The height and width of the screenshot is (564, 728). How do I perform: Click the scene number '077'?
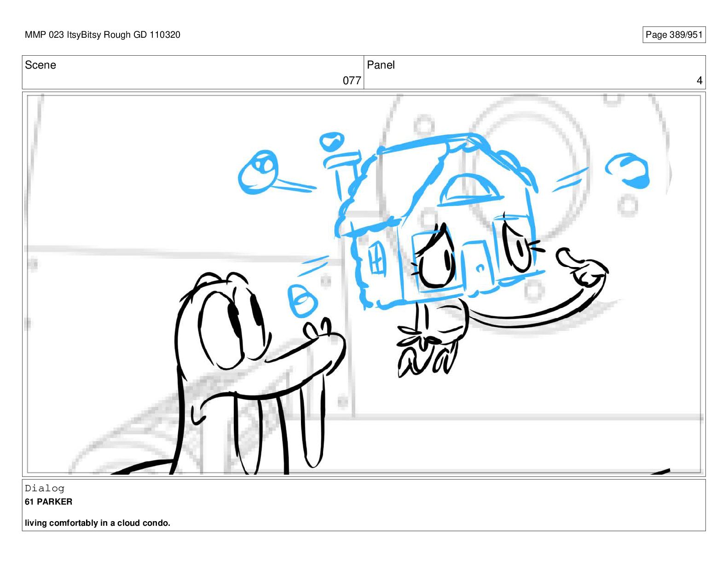(x=352, y=81)
